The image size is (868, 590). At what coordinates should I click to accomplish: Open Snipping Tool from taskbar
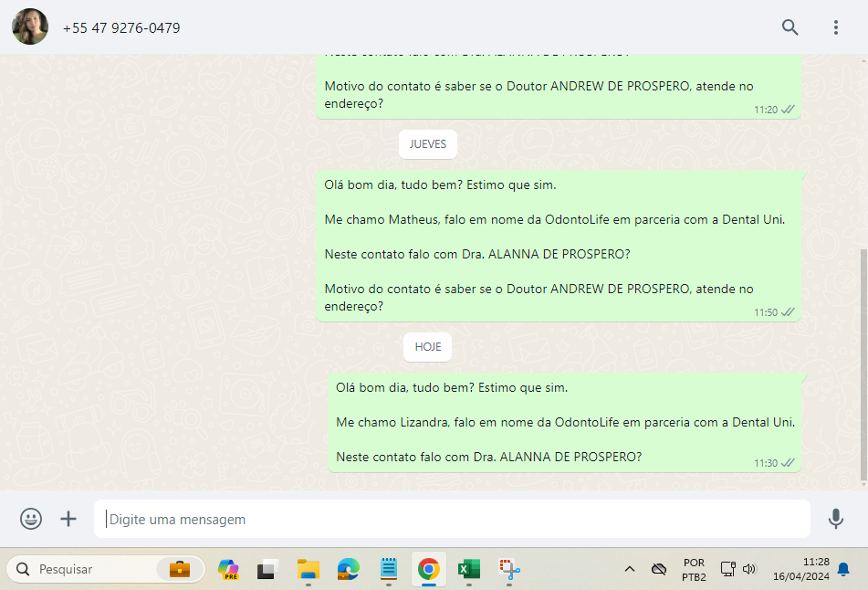pyautogui.click(x=509, y=569)
